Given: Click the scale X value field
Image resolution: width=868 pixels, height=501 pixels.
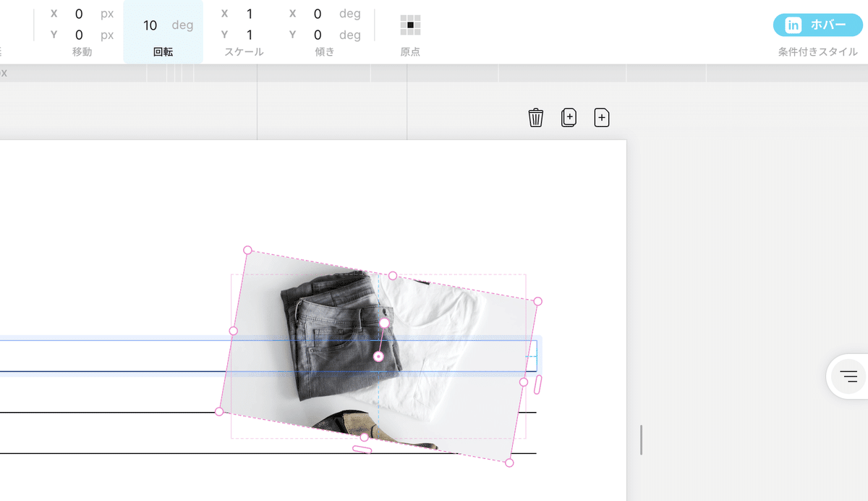Looking at the screenshot, I should pyautogui.click(x=250, y=14).
